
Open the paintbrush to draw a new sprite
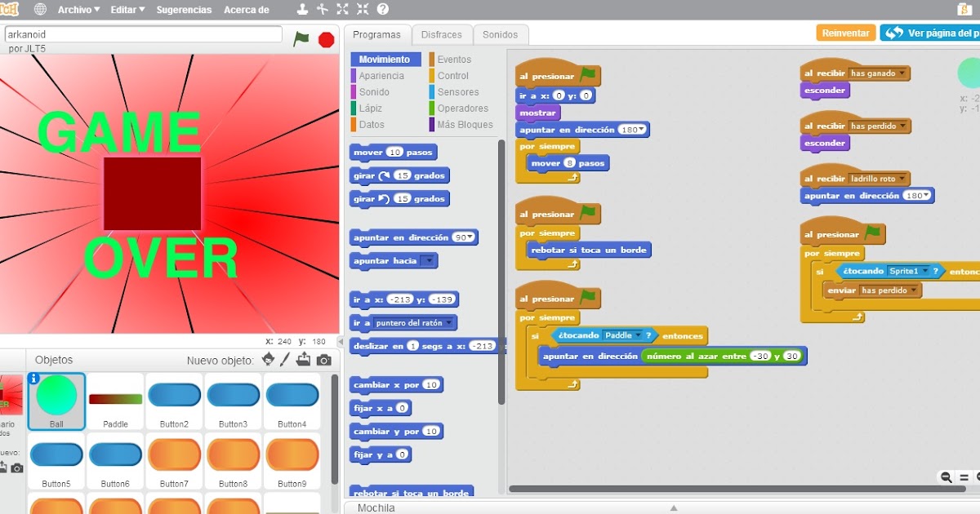(286, 359)
